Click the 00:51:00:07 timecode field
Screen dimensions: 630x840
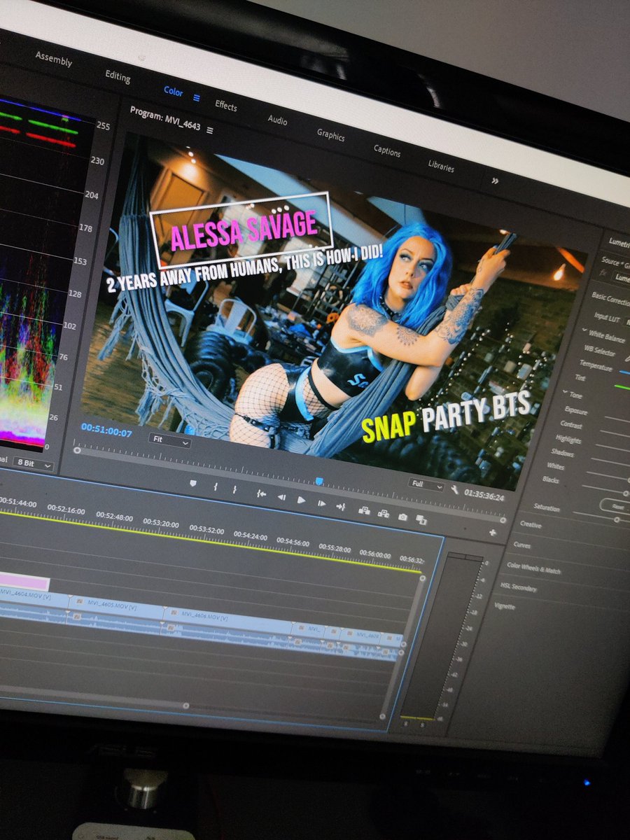[106, 429]
